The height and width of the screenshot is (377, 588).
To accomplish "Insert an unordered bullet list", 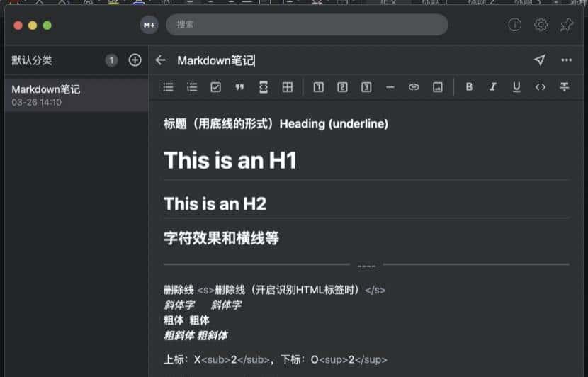I will [169, 87].
